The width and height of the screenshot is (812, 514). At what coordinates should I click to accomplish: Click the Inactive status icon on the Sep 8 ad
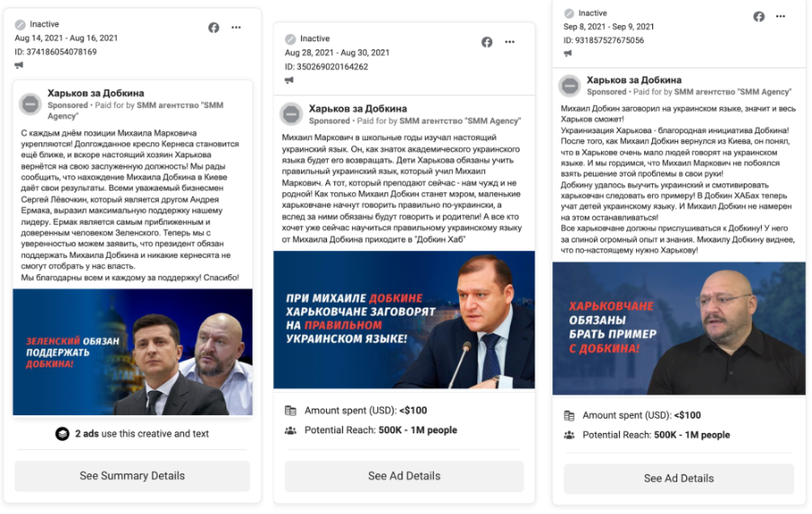(x=569, y=13)
